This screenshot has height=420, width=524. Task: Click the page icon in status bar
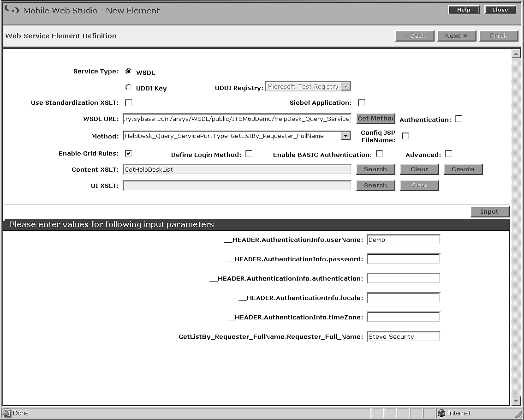(6, 414)
